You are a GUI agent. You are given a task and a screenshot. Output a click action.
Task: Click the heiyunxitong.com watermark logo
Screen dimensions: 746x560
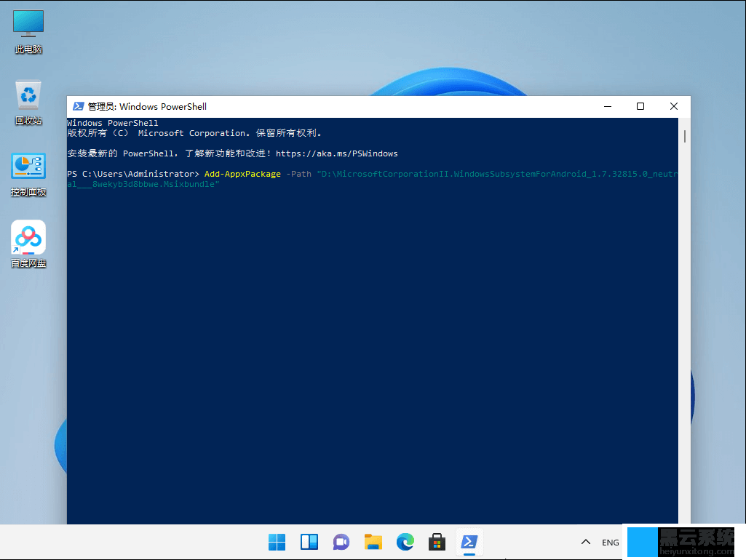coord(682,542)
